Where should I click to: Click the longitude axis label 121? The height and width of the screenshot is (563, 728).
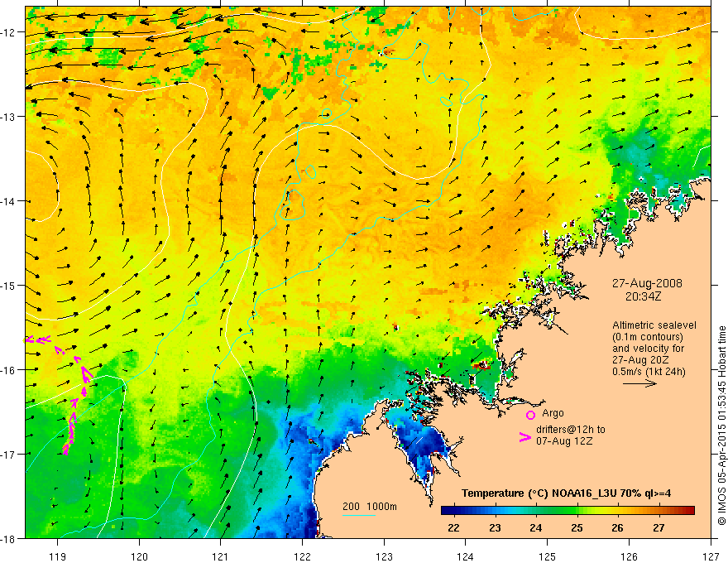coord(221,556)
